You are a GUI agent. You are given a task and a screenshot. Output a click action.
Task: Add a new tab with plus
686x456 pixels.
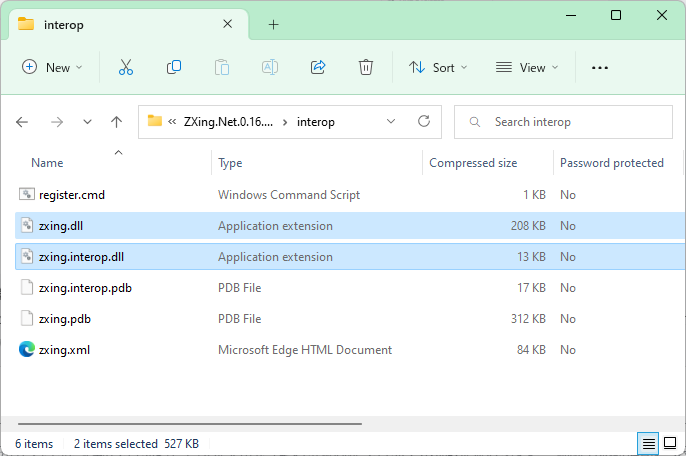coord(273,25)
